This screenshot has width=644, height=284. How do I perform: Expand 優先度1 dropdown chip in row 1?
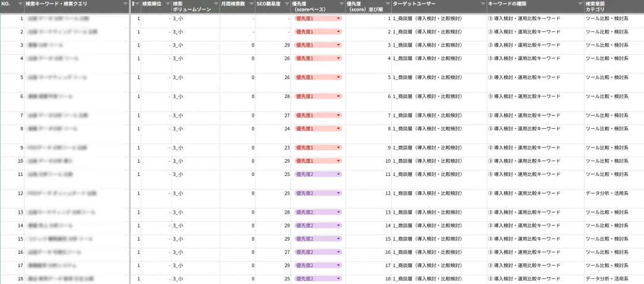(x=339, y=19)
